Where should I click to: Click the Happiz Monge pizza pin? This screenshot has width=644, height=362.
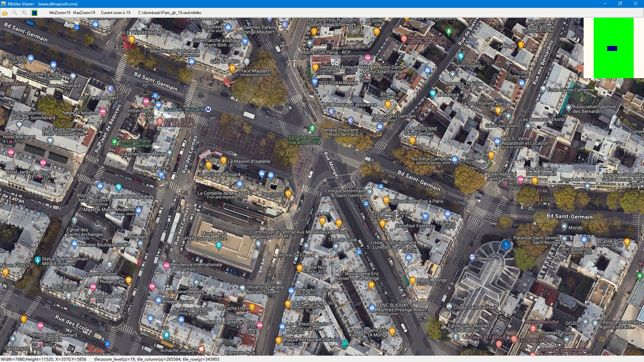[413, 280]
